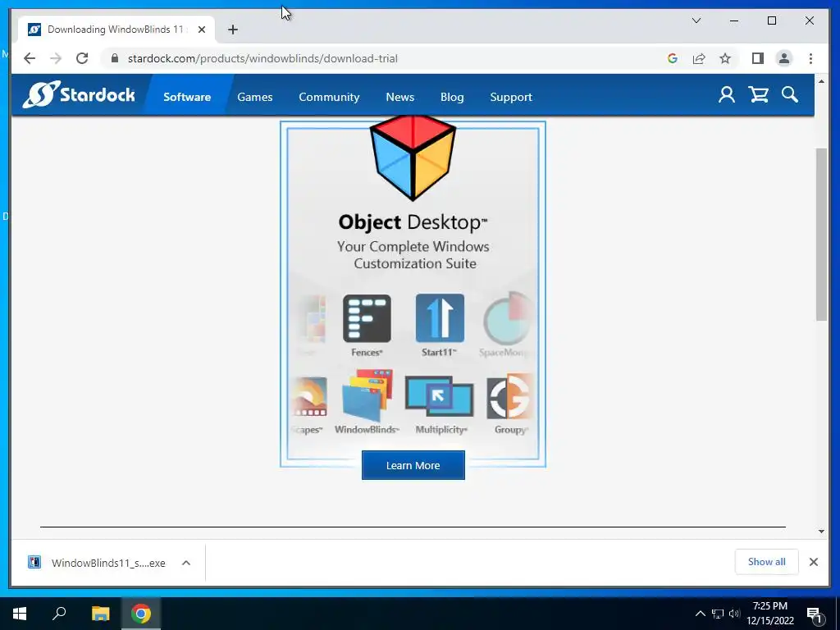
Task: Open the News menu item
Action: pos(399,97)
